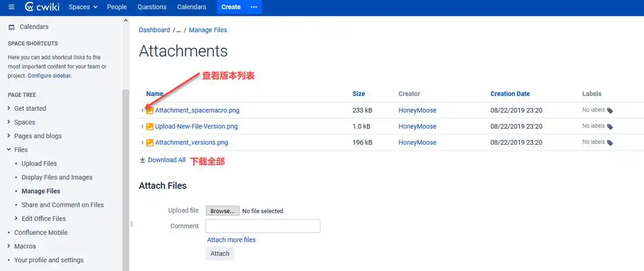The width and height of the screenshot is (644, 271).
Task: Click the Download All link
Action: [x=167, y=160]
